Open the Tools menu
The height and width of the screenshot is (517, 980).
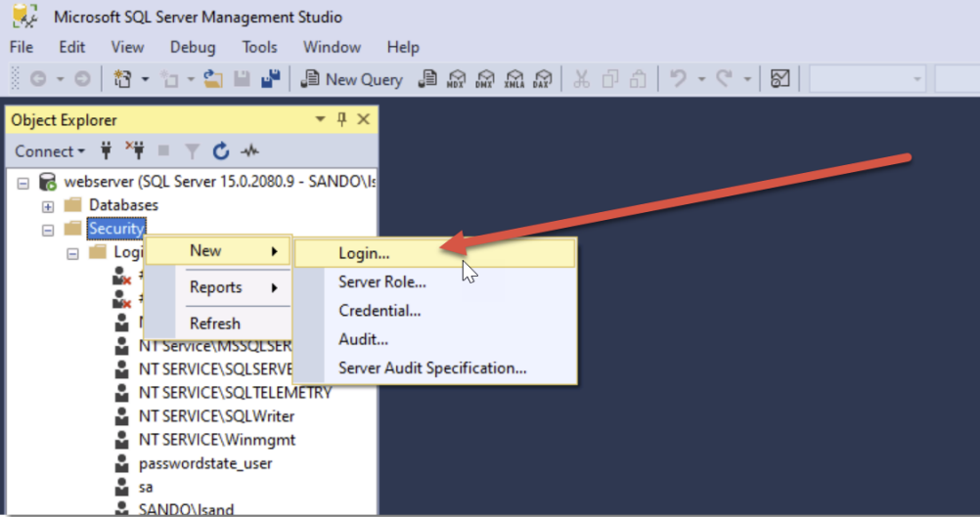pyautogui.click(x=259, y=48)
